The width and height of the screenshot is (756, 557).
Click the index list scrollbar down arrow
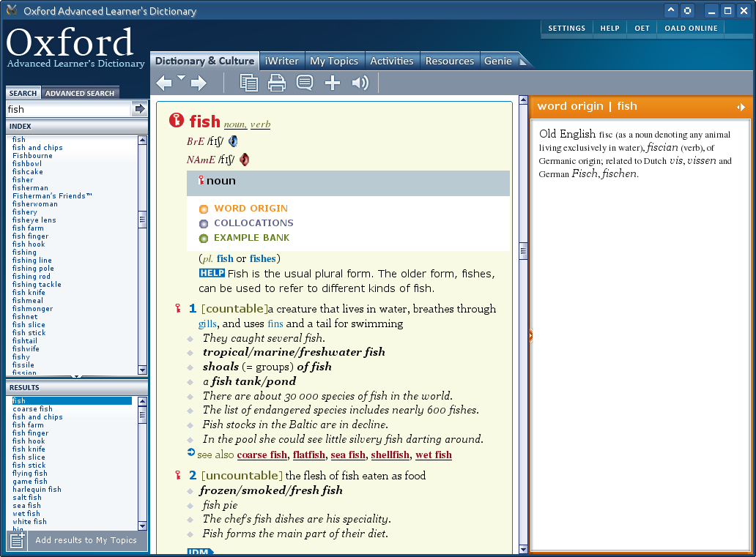[142, 370]
